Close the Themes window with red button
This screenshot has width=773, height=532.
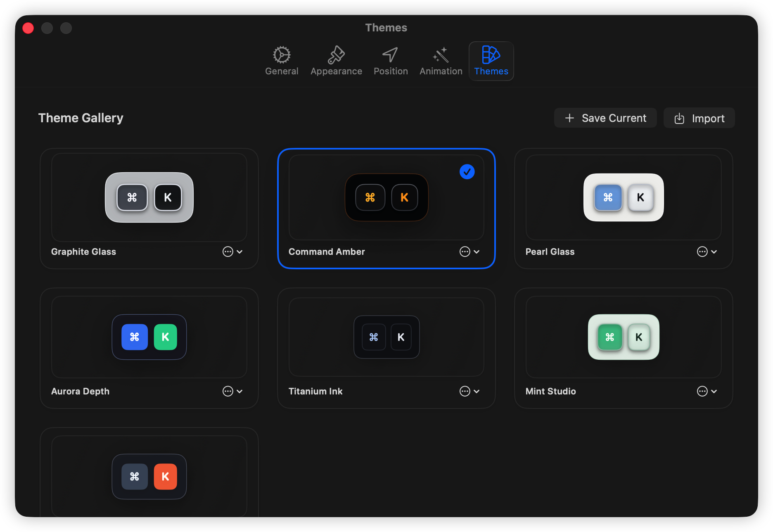(x=28, y=28)
